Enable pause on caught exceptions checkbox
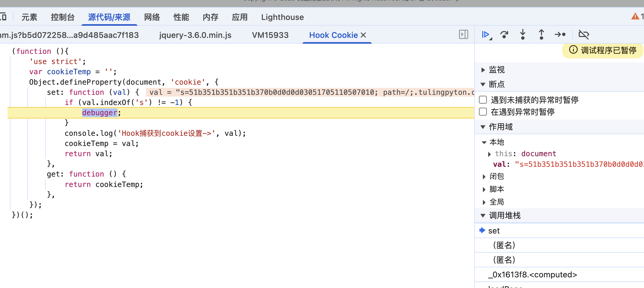Screen dimensions: 644x288 pyautogui.click(x=483, y=112)
